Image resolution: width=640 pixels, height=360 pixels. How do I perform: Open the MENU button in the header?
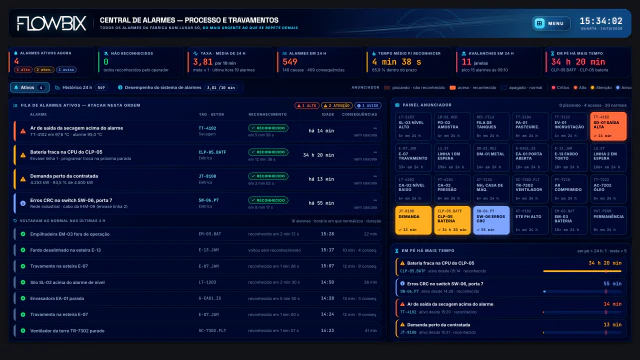(x=551, y=23)
